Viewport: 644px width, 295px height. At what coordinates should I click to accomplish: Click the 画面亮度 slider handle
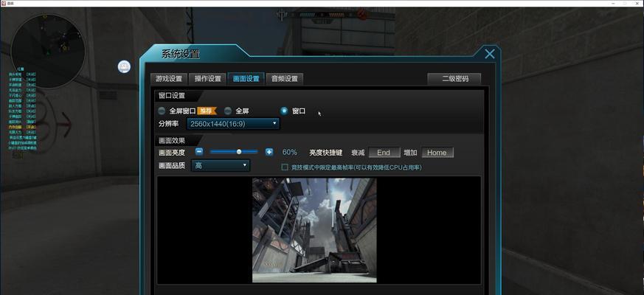(x=239, y=152)
